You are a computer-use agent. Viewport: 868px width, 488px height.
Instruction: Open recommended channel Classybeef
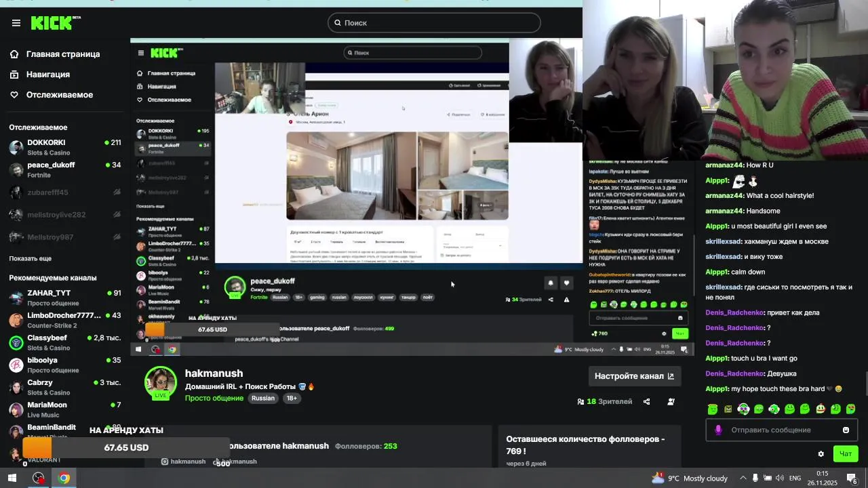click(x=65, y=342)
